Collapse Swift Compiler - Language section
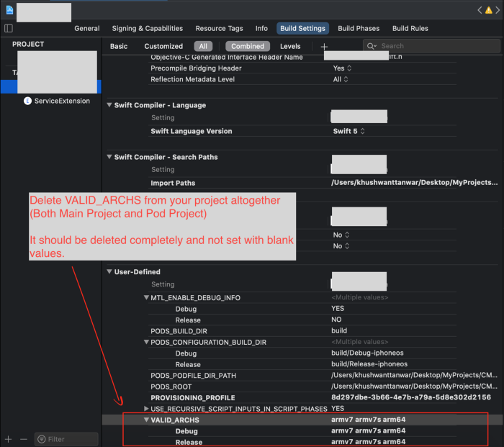The image size is (504, 447). tap(109, 105)
